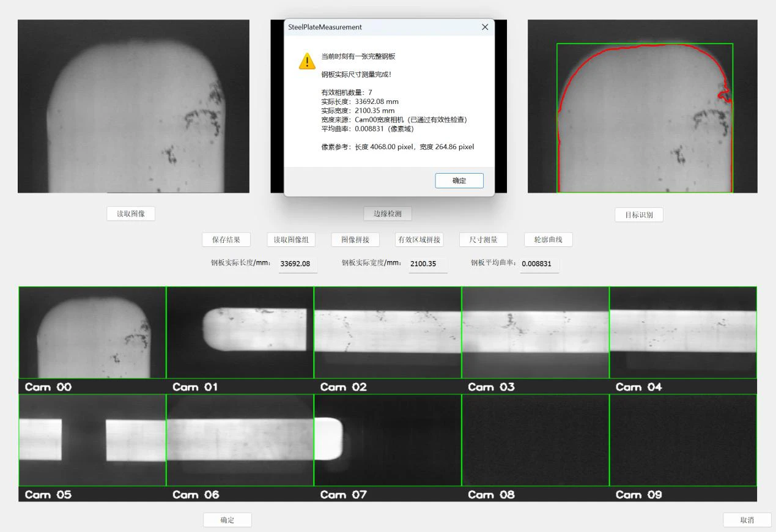Click the 实际宽度：2100.35 mm line in the dialog
Viewport: 776px width, 532px height.
(x=358, y=111)
